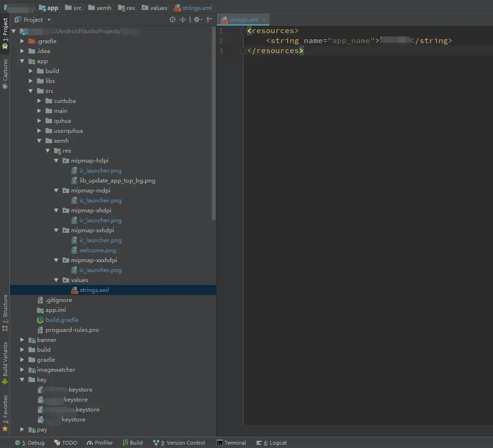Screen dimensions: 493x448
Task: Collapse the key folder
Action: [22, 380]
